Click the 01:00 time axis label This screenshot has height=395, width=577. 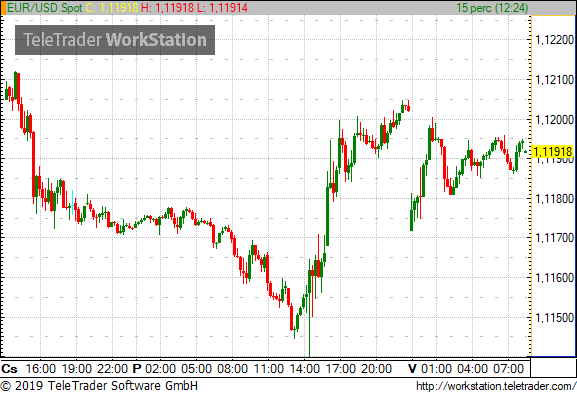[x=436, y=368]
